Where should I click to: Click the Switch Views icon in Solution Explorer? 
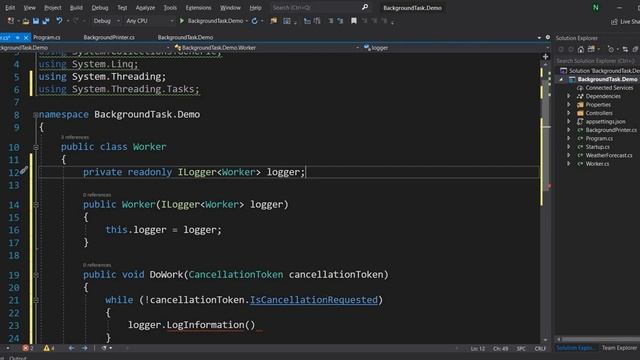click(591, 49)
